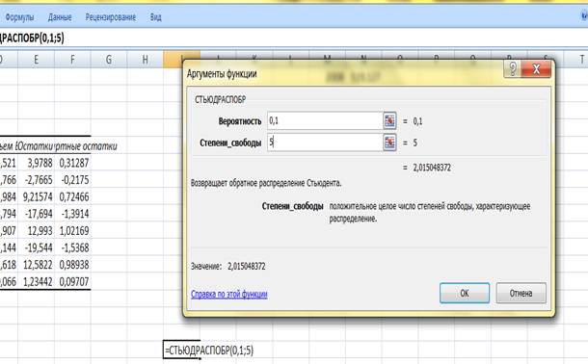
Task: Open the Рецензирование ribbon tab
Action: (x=111, y=17)
